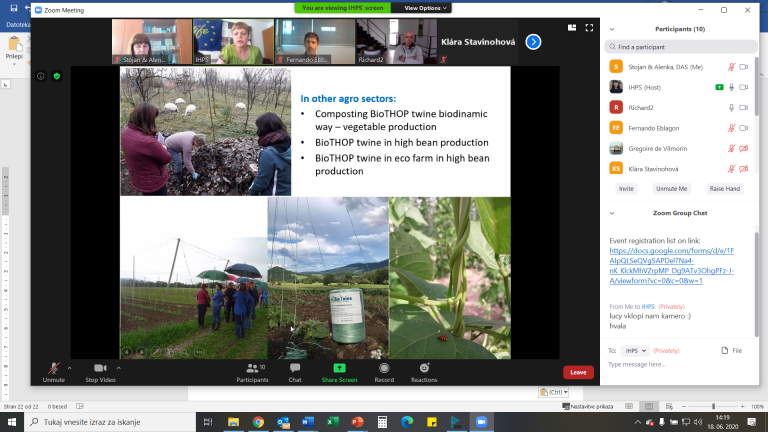
Task: Open chat recipient IHPS dropdown
Action: pyautogui.click(x=635, y=351)
